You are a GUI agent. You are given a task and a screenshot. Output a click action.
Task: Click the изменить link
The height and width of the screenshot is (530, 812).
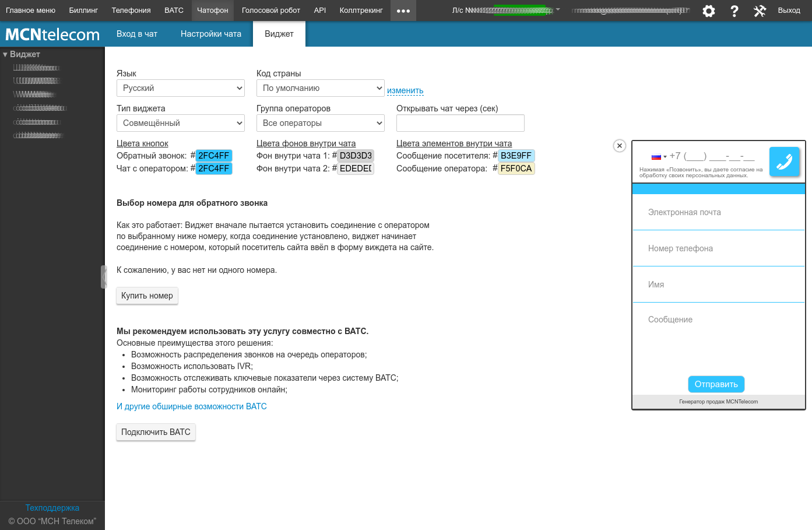pos(405,90)
